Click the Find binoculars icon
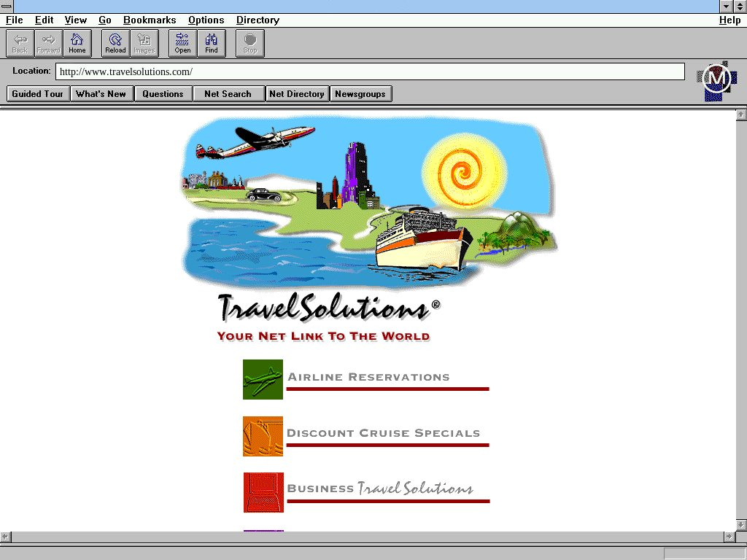This screenshot has height=560, width=747. point(212,43)
